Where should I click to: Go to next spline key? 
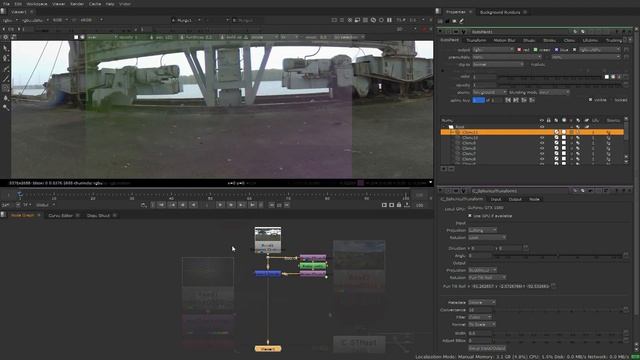(x=516, y=100)
